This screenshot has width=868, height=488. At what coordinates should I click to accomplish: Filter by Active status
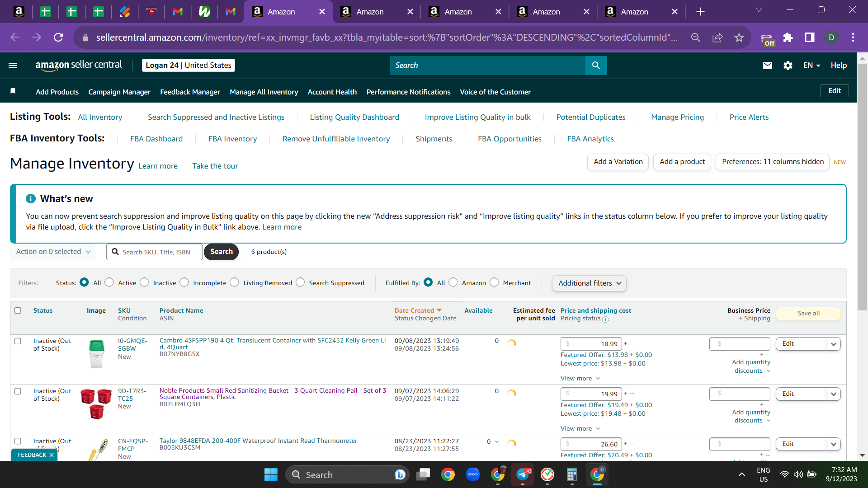coord(109,282)
